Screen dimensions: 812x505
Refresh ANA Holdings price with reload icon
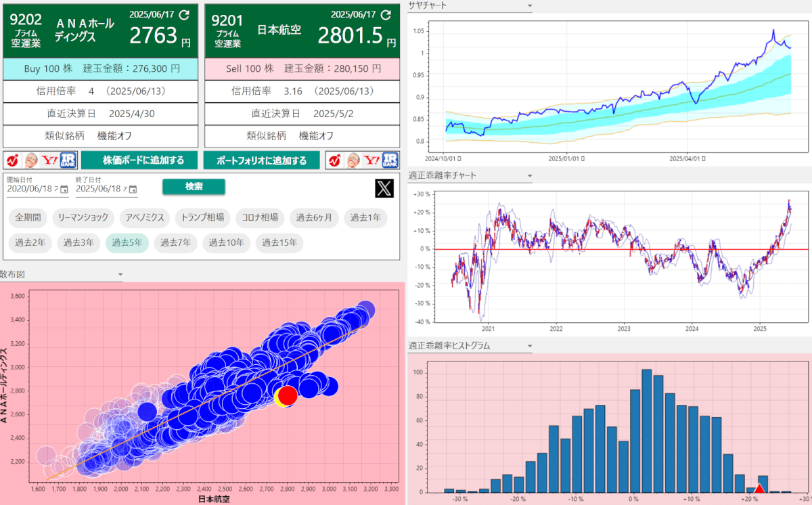click(x=184, y=14)
